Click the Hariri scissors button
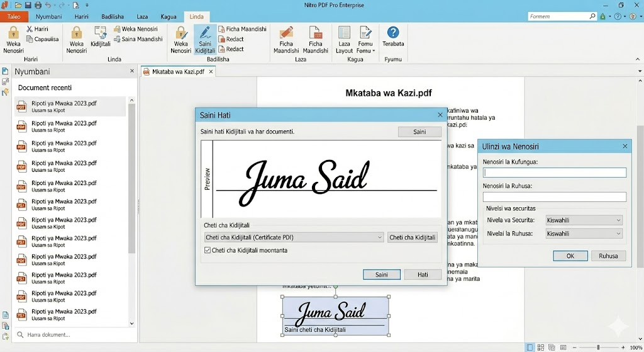 click(x=37, y=29)
